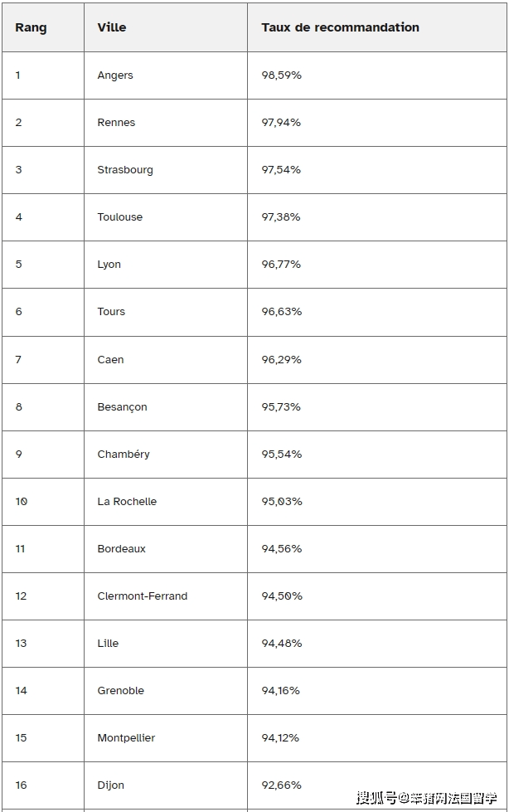Select the La Rochelle city cell
This screenshot has width=509, height=812.
(127, 502)
